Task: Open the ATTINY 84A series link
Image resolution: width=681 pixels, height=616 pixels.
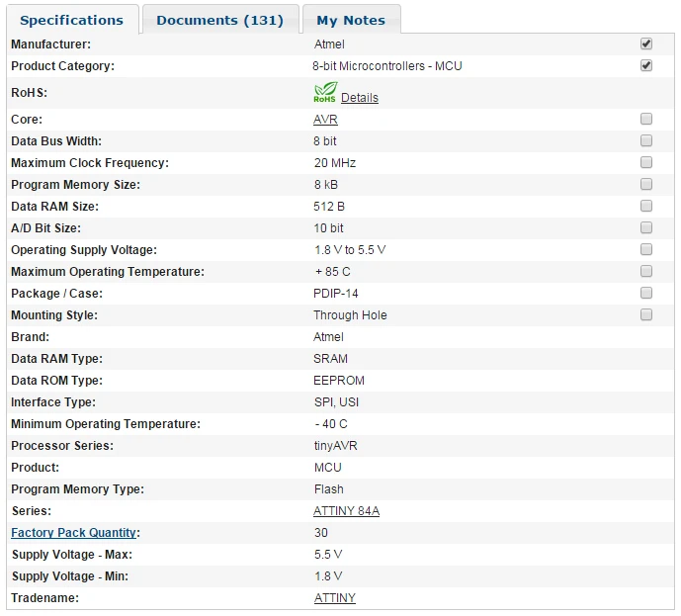Action: 346,511
